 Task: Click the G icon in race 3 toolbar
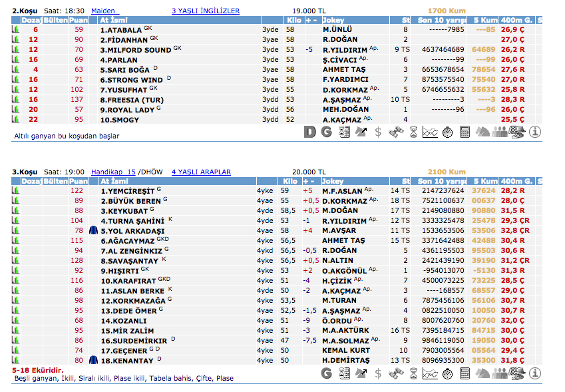[326, 373]
